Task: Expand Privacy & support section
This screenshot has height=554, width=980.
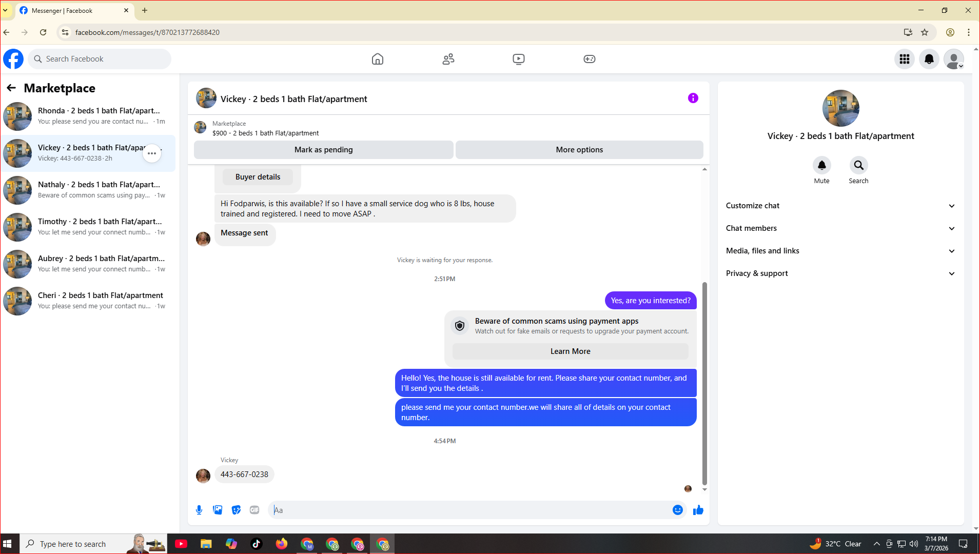Action: (841, 273)
